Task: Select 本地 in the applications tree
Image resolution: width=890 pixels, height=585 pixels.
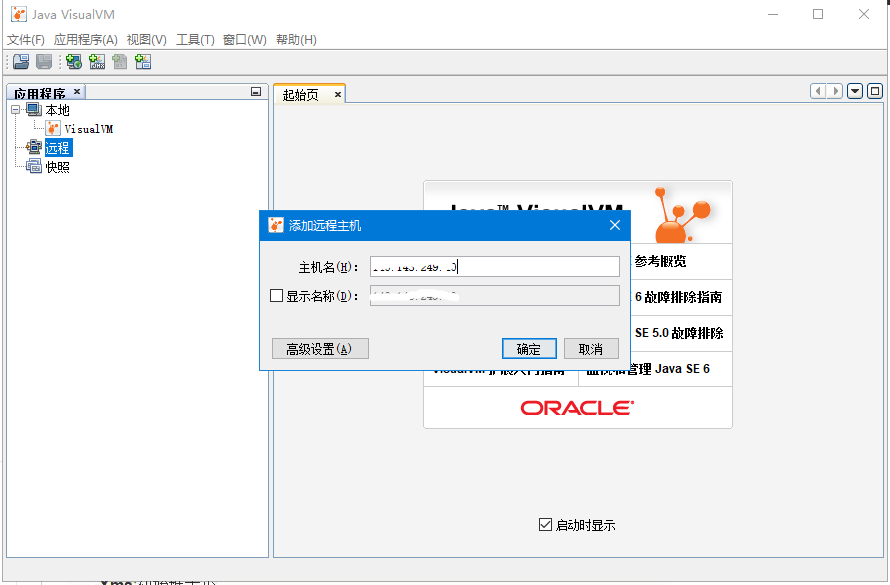Action: [57, 110]
